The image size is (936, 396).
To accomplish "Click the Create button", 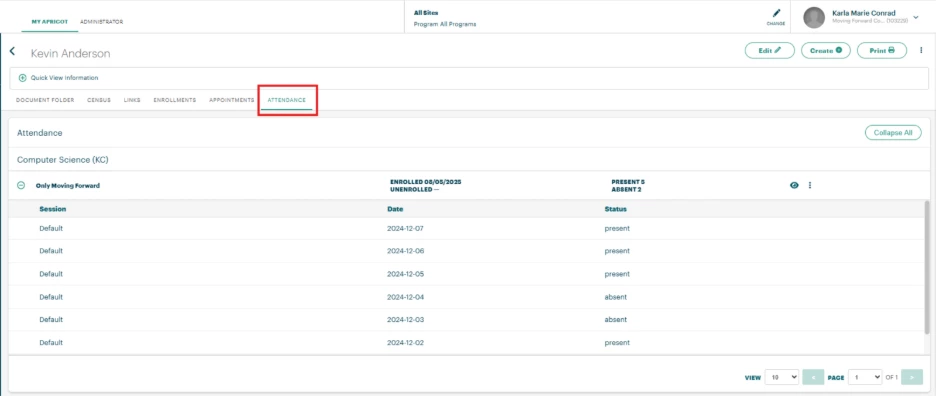I will tap(826, 51).
